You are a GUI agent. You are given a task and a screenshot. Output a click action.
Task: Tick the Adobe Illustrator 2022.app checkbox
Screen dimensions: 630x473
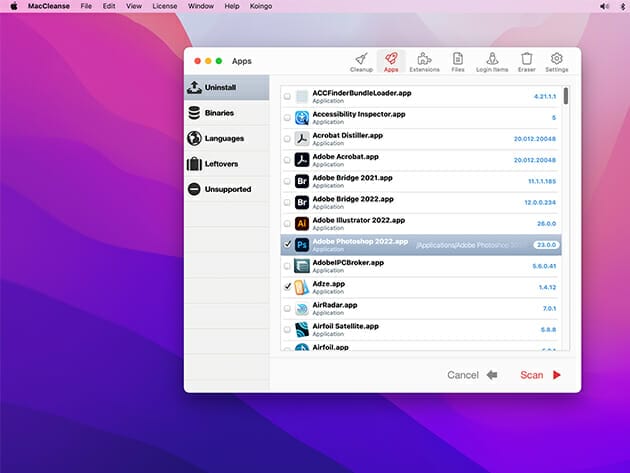[288, 223]
